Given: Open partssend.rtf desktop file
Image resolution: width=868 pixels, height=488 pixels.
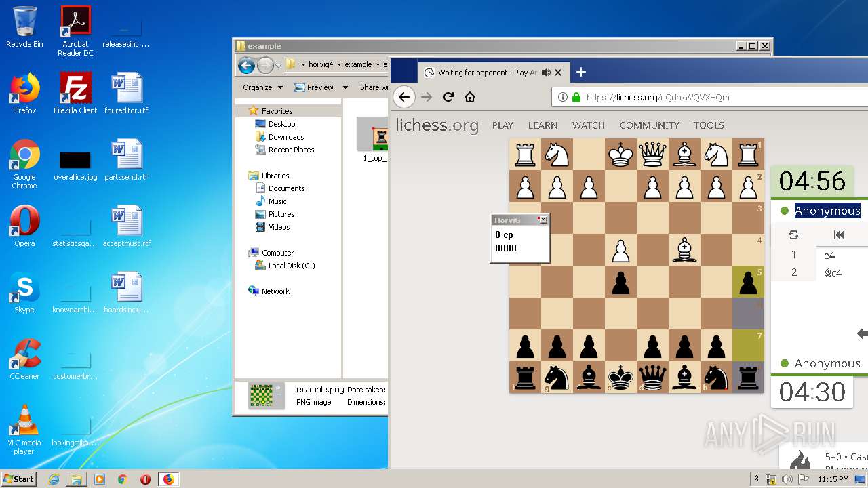Looking at the screenshot, I should [x=126, y=159].
